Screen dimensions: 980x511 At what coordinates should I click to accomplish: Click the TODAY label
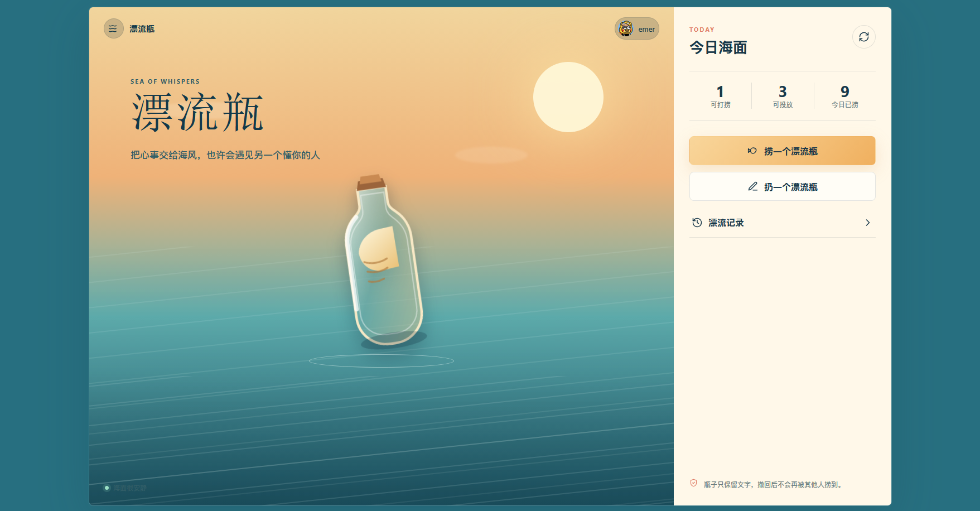click(x=702, y=30)
